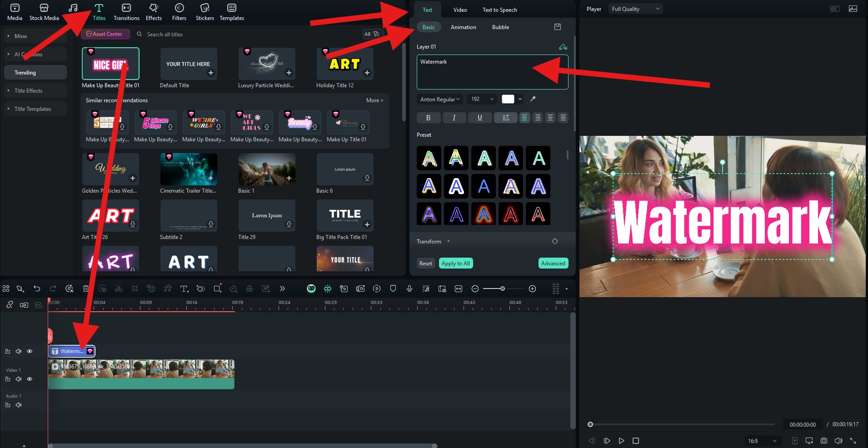This screenshot has width=868, height=448.
Task: Switch to the Video properties tab
Action: [460, 10]
